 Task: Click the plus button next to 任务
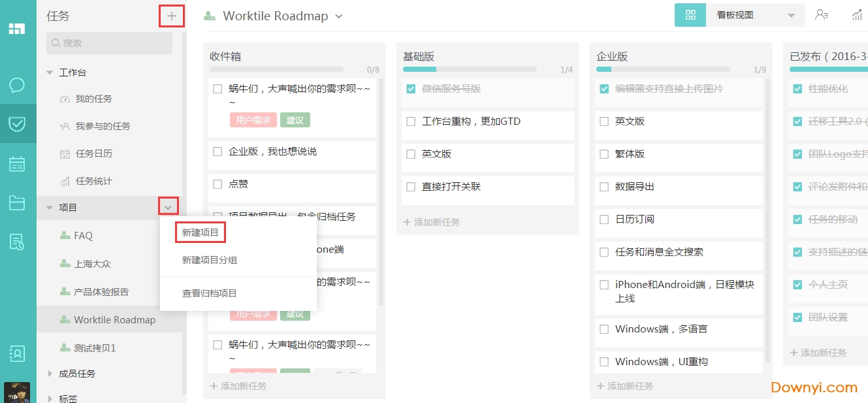[x=171, y=15]
